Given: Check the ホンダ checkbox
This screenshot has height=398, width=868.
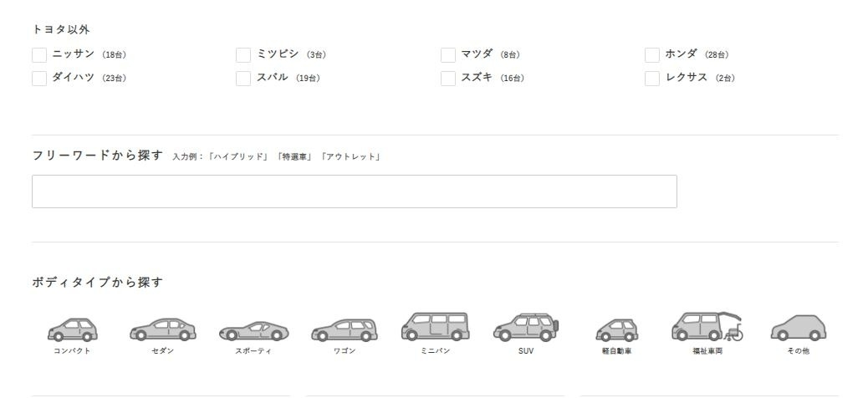Looking at the screenshot, I should coord(652,55).
